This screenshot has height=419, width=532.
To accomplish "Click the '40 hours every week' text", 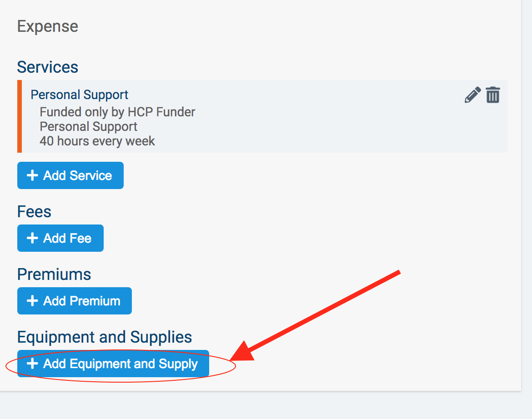I will coord(97,141).
